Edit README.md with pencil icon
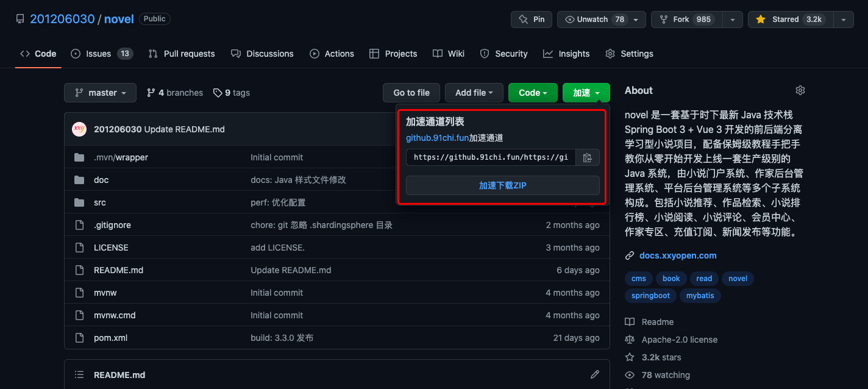Viewport: 868px width, 389px height. click(x=595, y=374)
